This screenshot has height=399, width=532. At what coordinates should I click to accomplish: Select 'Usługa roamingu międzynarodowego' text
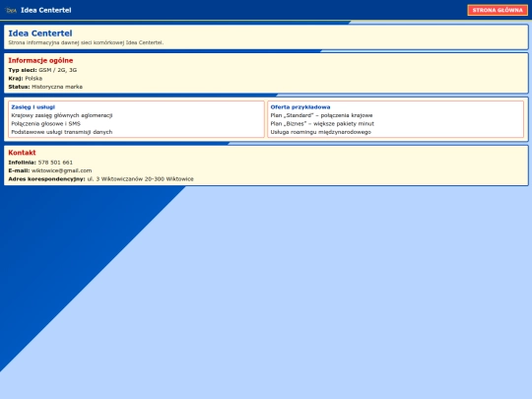point(320,132)
